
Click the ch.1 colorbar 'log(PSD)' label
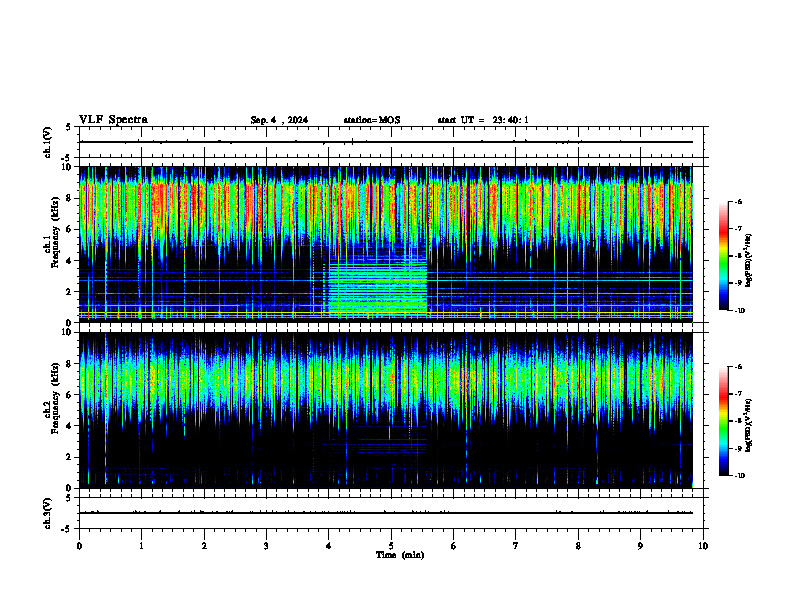[x=749, y=261]
